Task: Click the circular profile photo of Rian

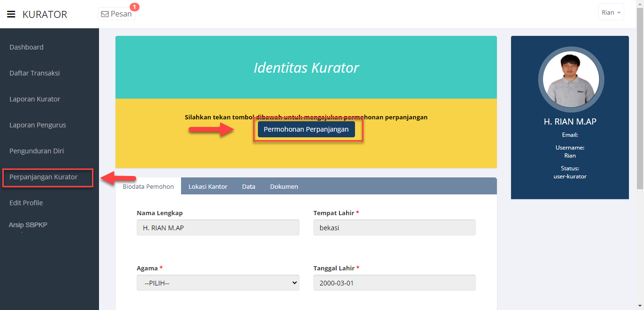Action: [x=571, y=79]
